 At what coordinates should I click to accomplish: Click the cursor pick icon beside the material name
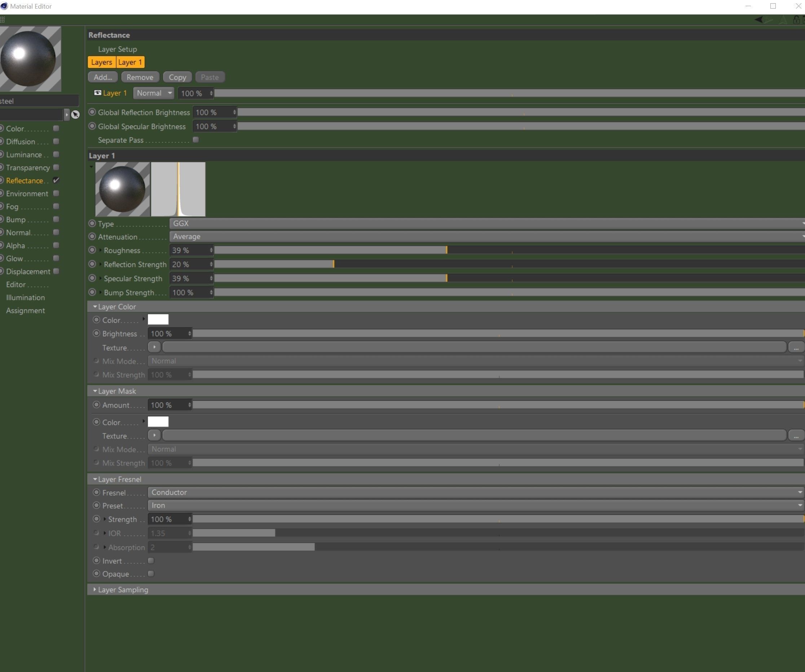click(x=75, y=115)
